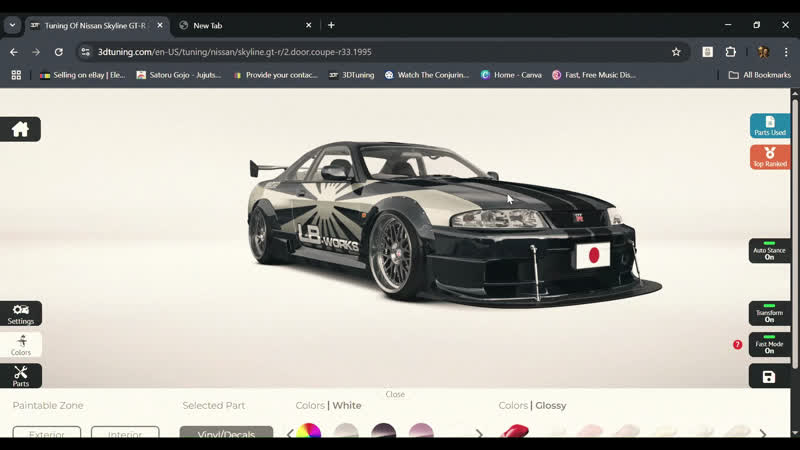Close the New Tab browser tab

click(308, 25)
